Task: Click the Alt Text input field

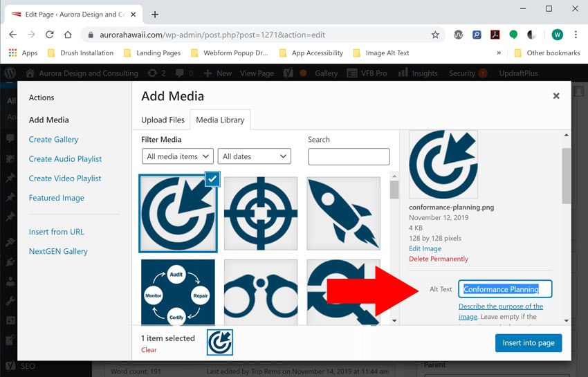Action: [x=505, y=289]
